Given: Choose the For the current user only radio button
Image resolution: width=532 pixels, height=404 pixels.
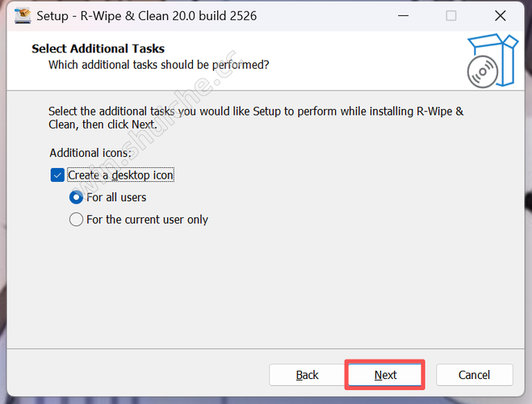Looking at the screenshot, I should coord(77,219).
